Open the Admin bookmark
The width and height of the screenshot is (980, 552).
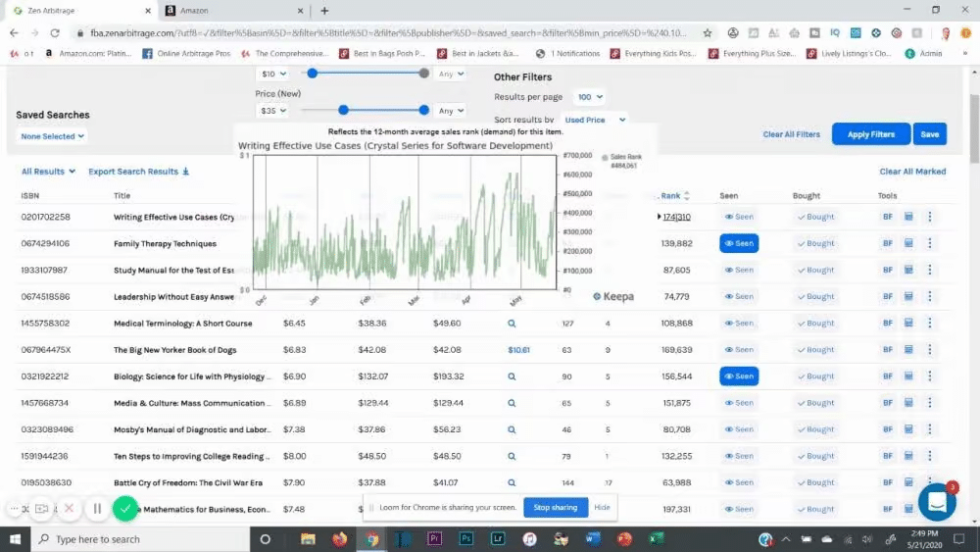coord(924,54)
